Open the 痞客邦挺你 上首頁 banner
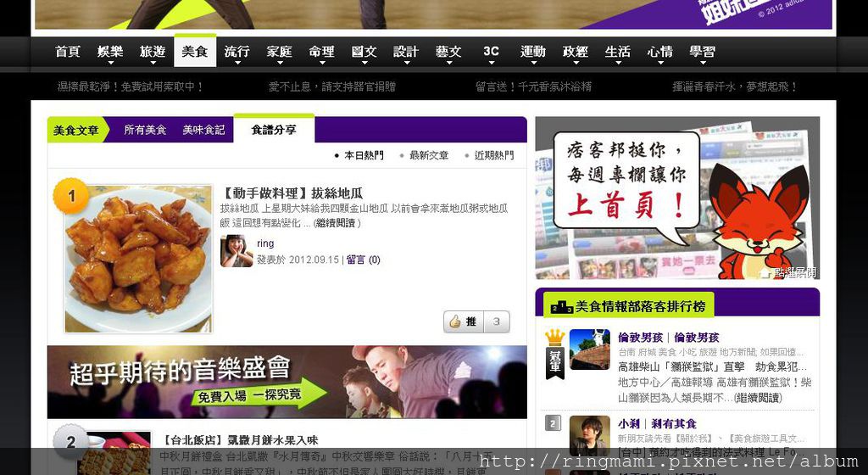Screen dimensions: 868x475 [677, 198]
